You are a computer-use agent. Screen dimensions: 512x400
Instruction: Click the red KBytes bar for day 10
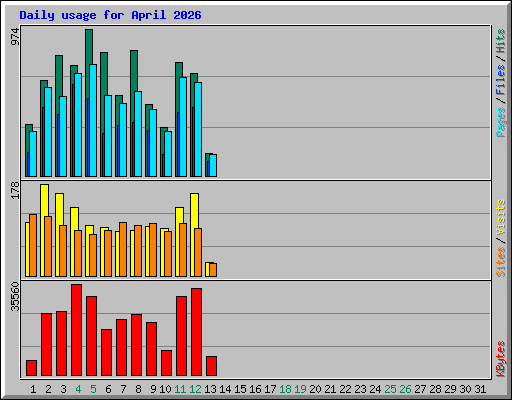(167, 363)
